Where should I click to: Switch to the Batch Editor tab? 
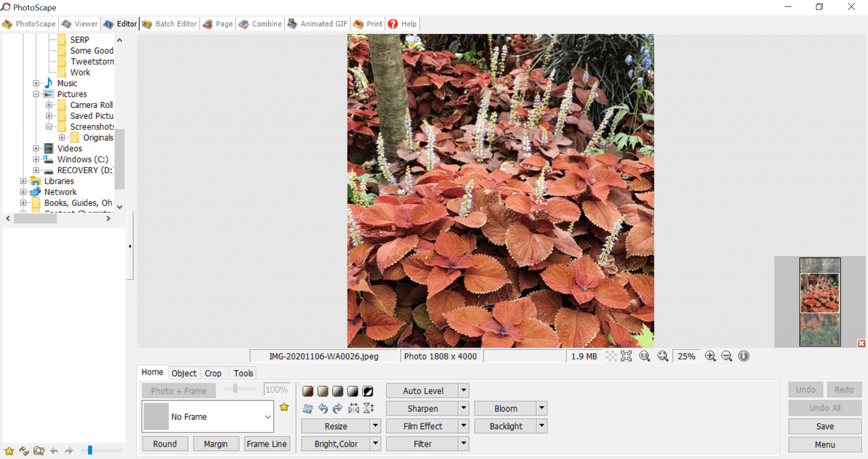click(x=170, y=24)
